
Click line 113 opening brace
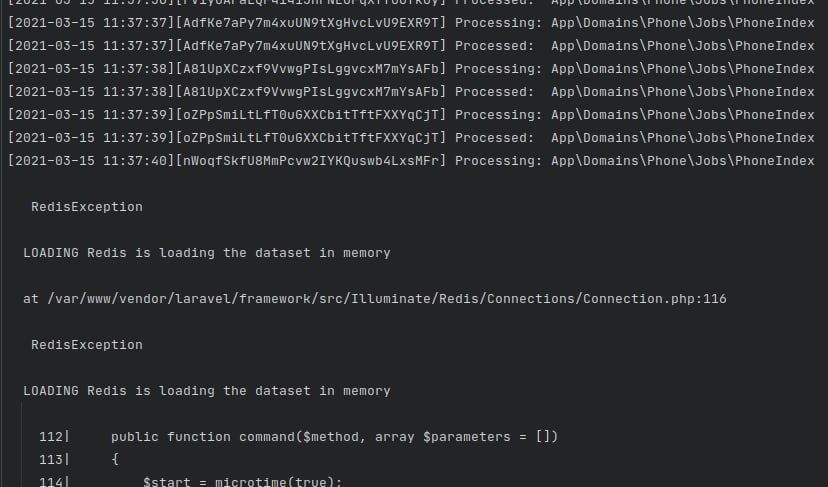click(79, 460)
